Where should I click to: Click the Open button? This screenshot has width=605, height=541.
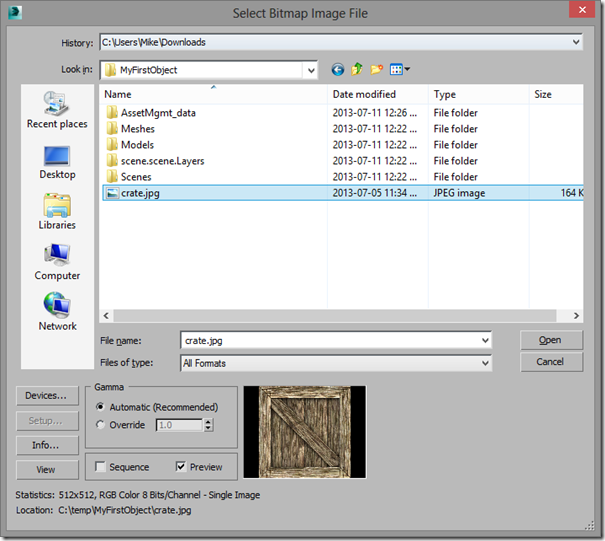point(551,340)
